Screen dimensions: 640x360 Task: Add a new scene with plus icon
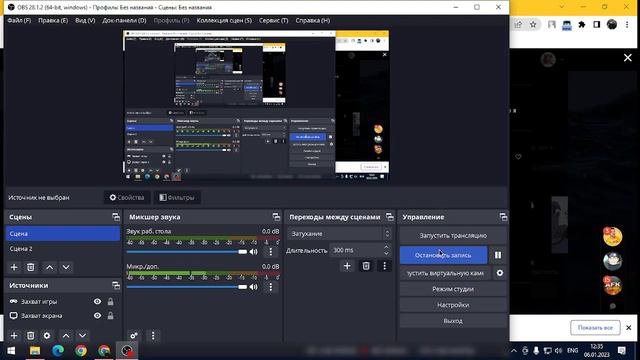[x=14, y=267]
